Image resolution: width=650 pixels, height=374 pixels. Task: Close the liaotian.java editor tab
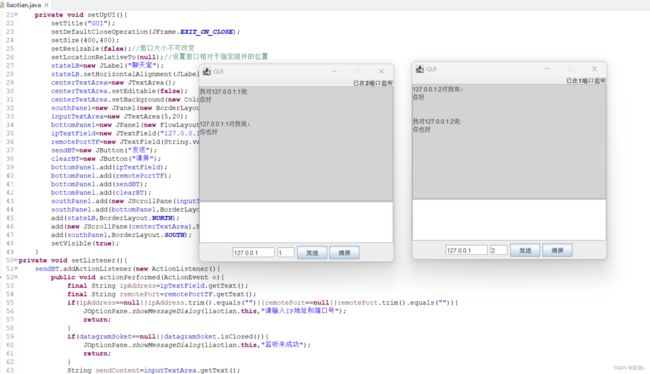[46, 5]
